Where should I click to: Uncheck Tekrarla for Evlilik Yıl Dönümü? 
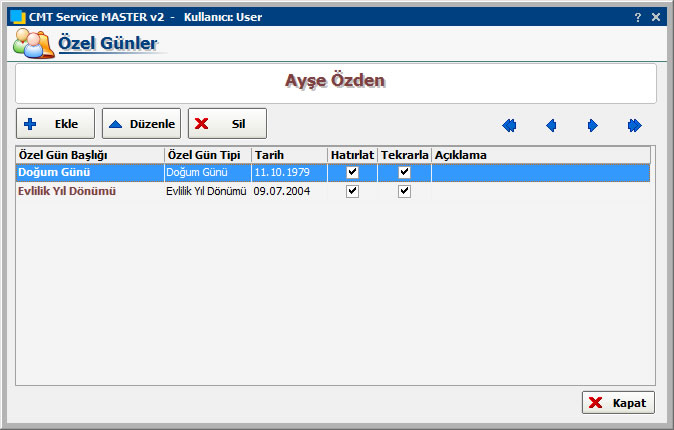pos(404,191)
